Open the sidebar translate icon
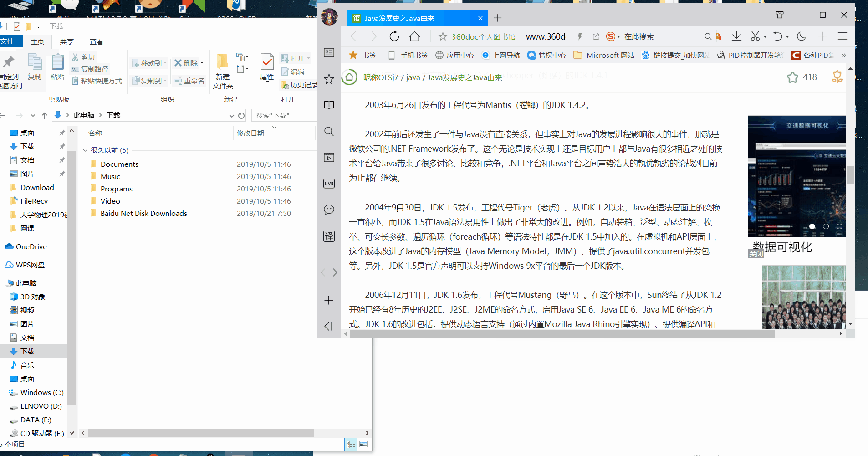The width and height of the screenshot is (868, 456). [329, 236]
